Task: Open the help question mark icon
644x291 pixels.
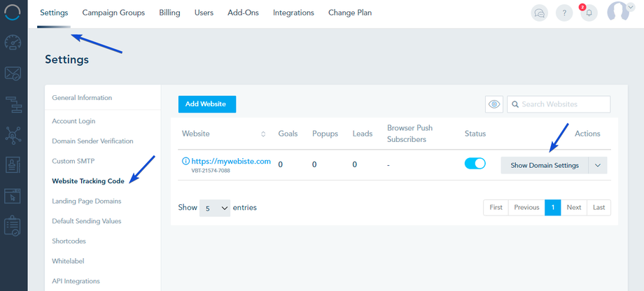Action: (x=564, y=13)
